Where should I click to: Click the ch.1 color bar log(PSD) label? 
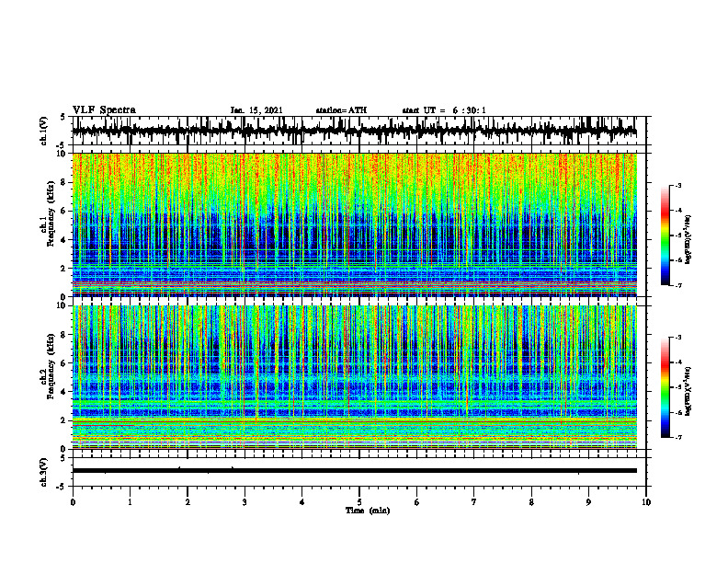(x=688, y=240)
